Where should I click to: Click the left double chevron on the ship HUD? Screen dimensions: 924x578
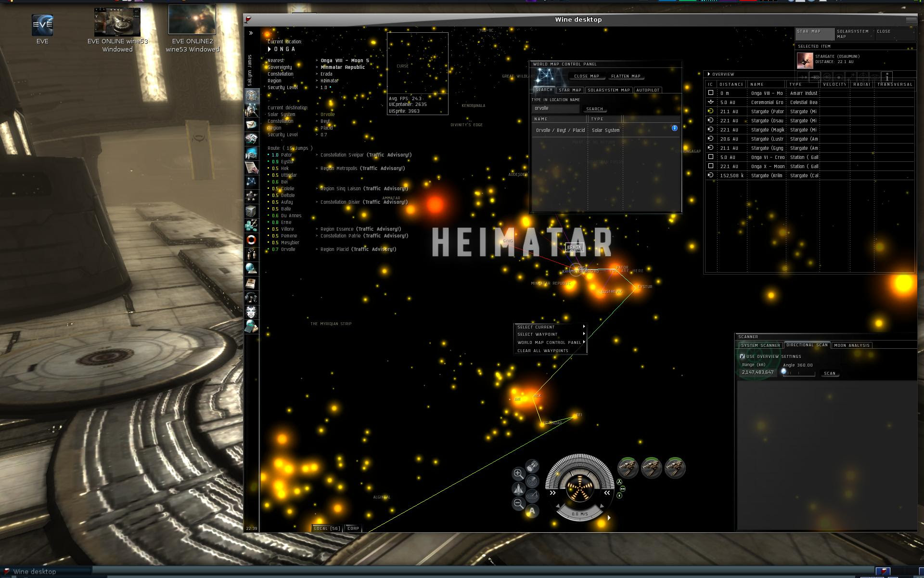point(553,493)
